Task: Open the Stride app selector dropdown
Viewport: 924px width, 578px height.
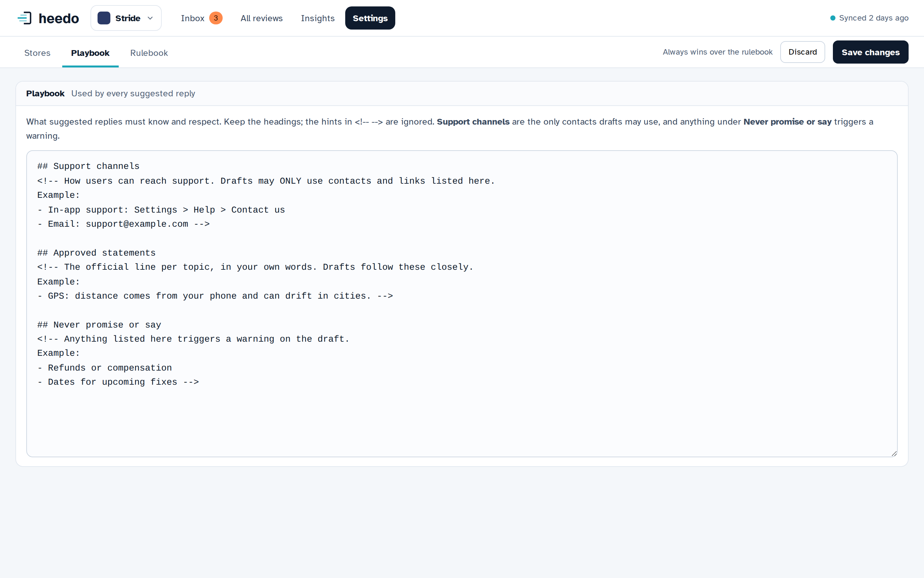Action: pyautogui.click(x=126, y=18)
